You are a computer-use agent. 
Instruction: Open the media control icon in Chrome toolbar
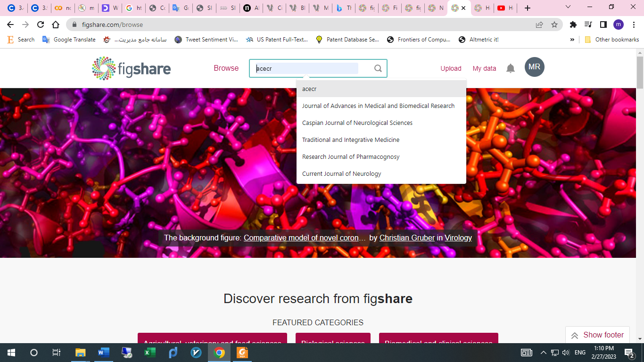(x=588, y=25)
